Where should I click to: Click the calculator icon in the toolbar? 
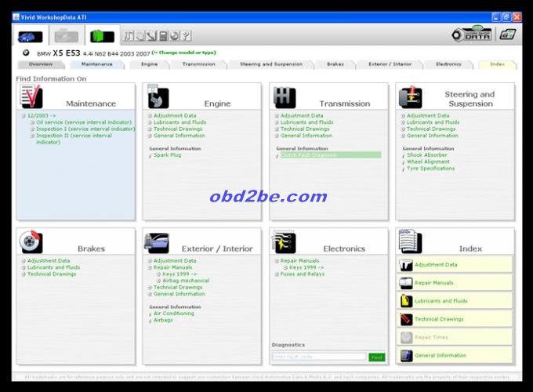click(x=164, y=36)
